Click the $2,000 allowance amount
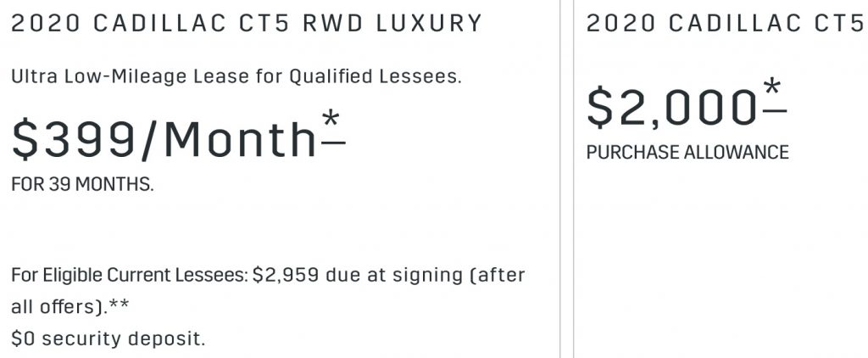 point(672,108)
